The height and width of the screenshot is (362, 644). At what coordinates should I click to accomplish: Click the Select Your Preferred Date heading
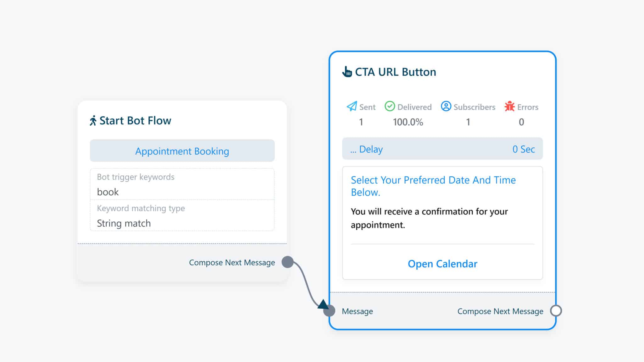(433, 186)
